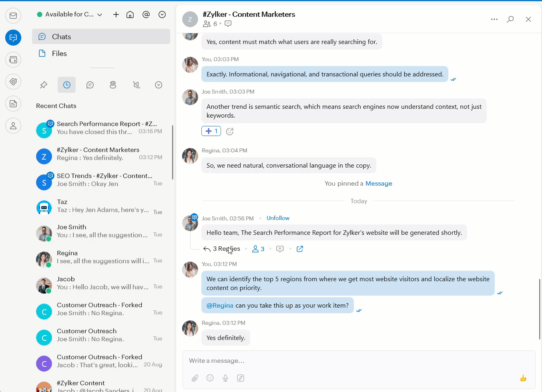Open SEO Trends - #Zylker chat
Image resolution: width=542 pixels, height=392 pixels.
pos(101,180)
